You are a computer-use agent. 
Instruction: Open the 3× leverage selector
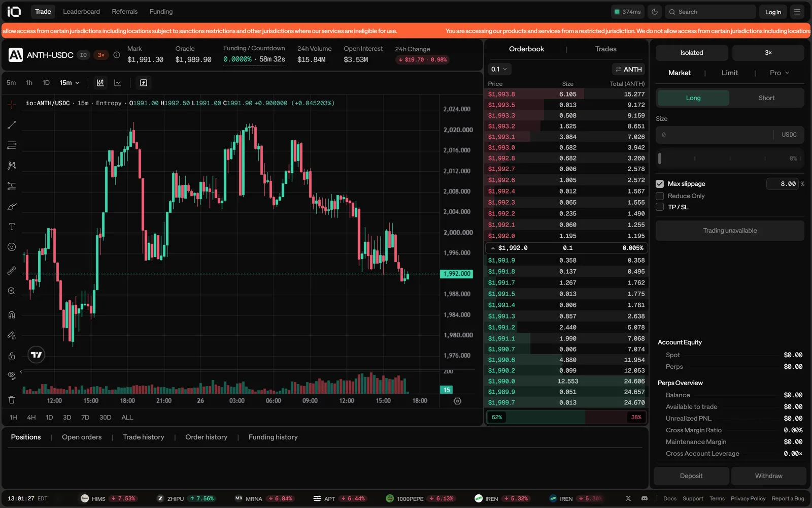(x=768, y=53)
